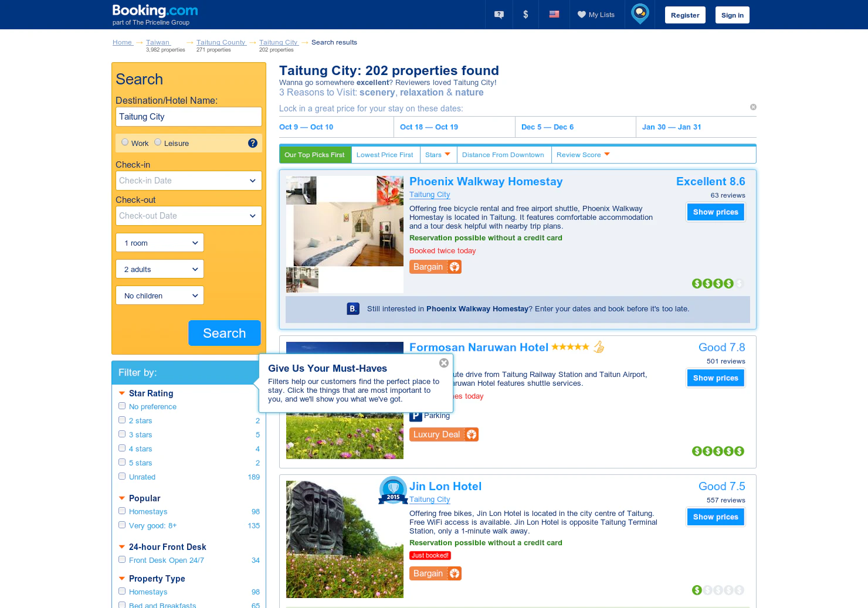Image resolution: width=868 pixels, height=608 pixels.
Task: Select the Leisure radio button
Action: 158,142
